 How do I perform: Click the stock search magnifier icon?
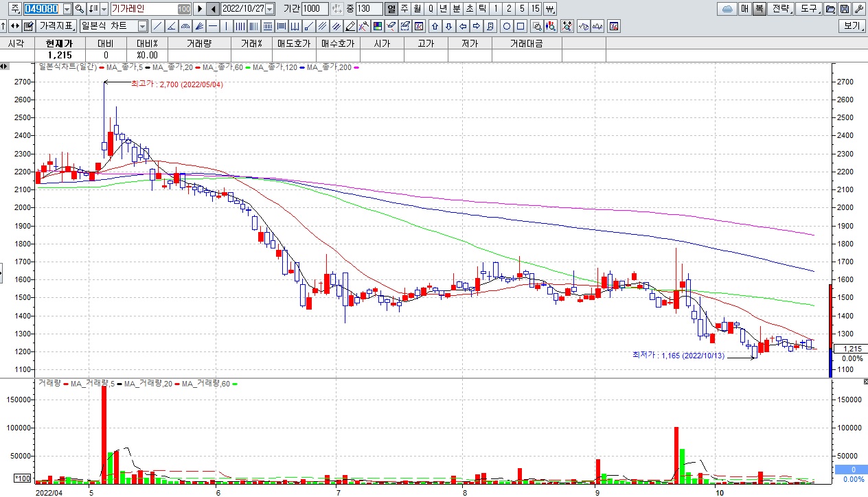80,9
